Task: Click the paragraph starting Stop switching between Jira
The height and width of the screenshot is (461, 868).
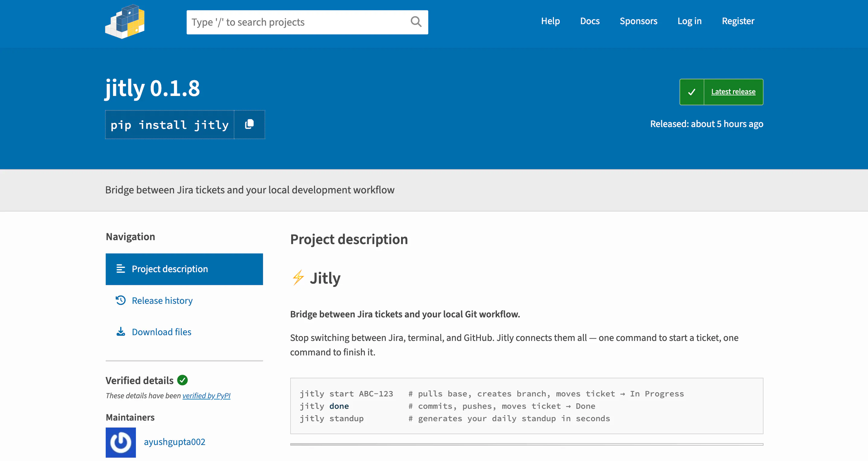Action: click(514, 345)
